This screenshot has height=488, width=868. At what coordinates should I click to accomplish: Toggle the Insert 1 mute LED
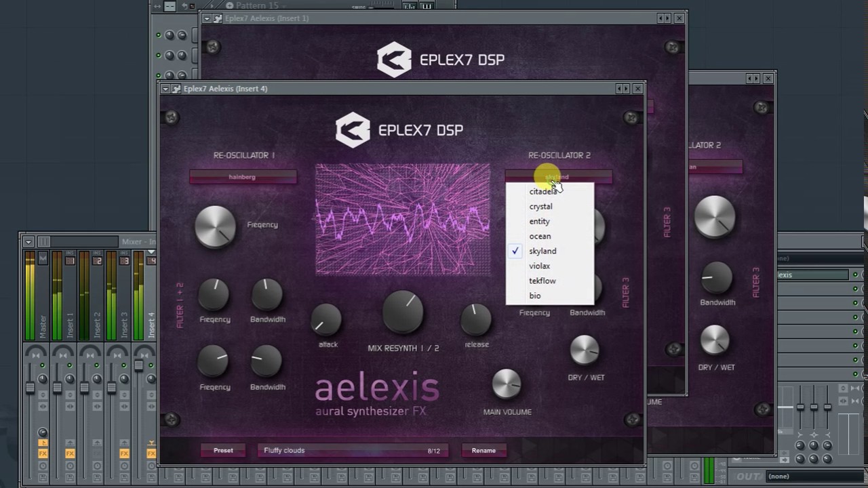coord(69,365)
